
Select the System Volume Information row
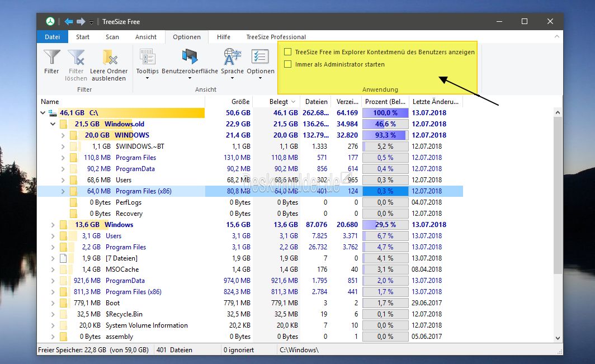click(x=250, y=325)
